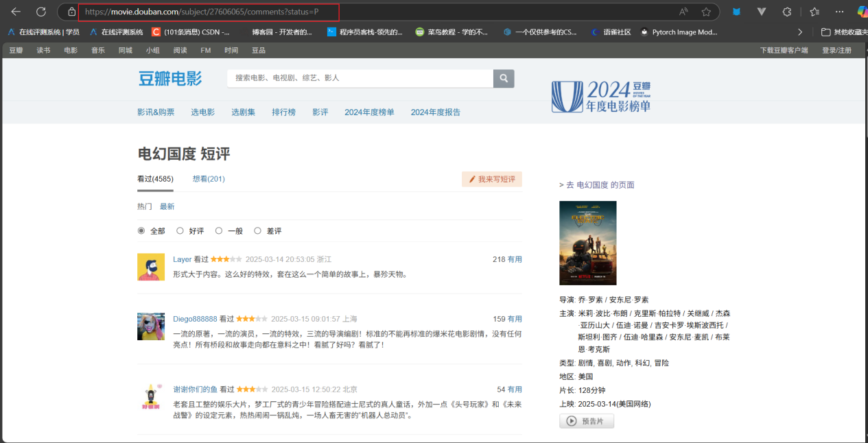The height and width of the screenshot is (443, 868).
Task: Open 选电影 in the movie nav
Action: click(203, 112)
